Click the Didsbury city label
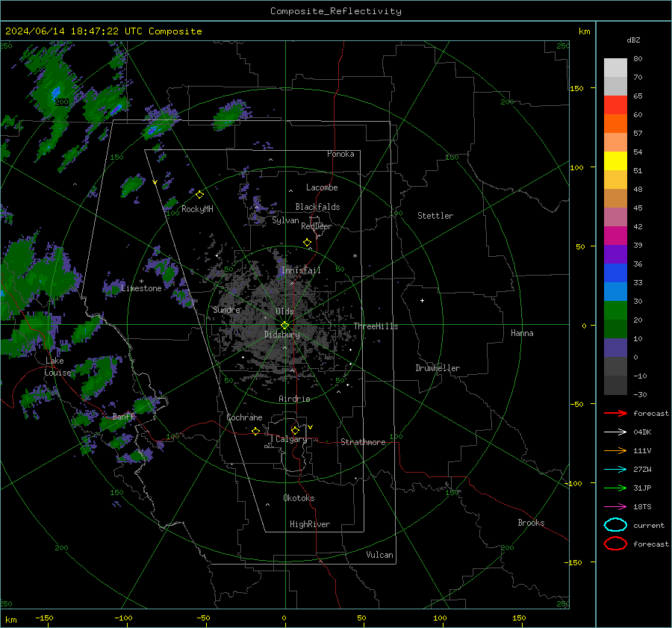672x628 pixels. coord(281,335)
